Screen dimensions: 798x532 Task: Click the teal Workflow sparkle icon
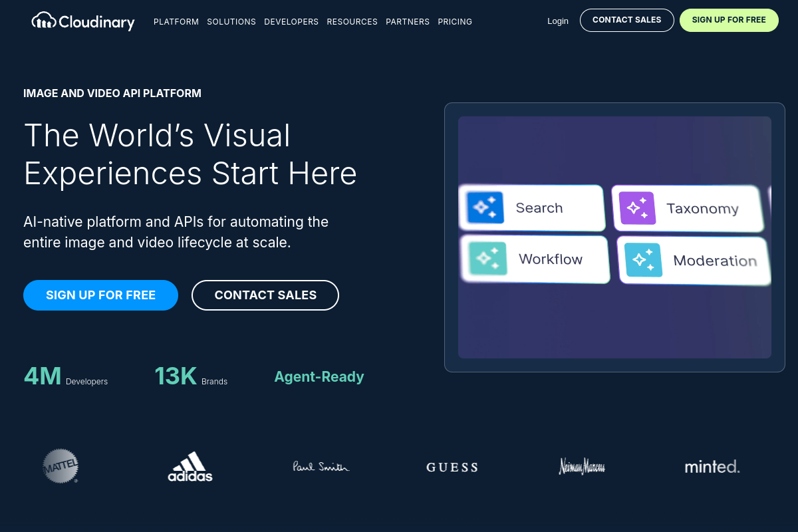point(487,259)
